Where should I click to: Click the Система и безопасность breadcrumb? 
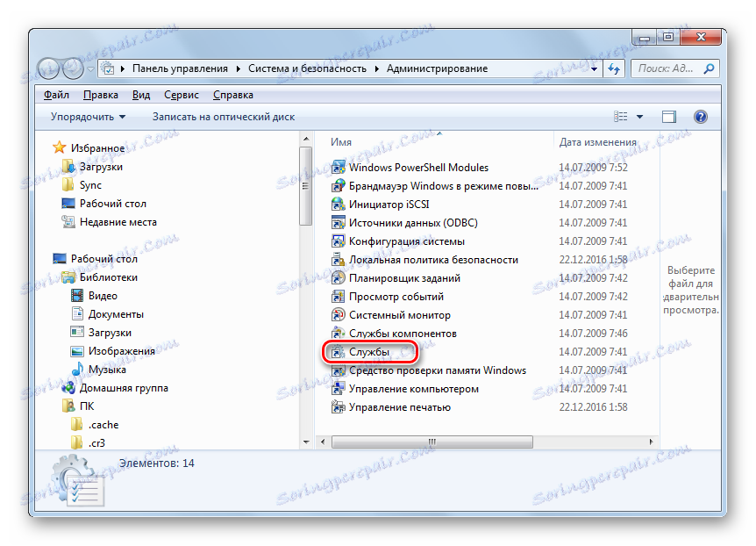tap(307, 68)
